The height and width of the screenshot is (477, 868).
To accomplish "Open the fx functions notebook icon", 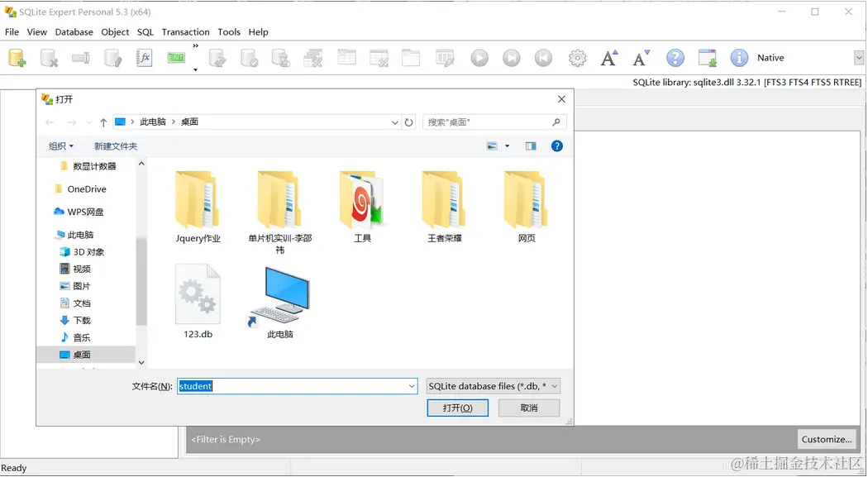I will (x=144, y=58).
